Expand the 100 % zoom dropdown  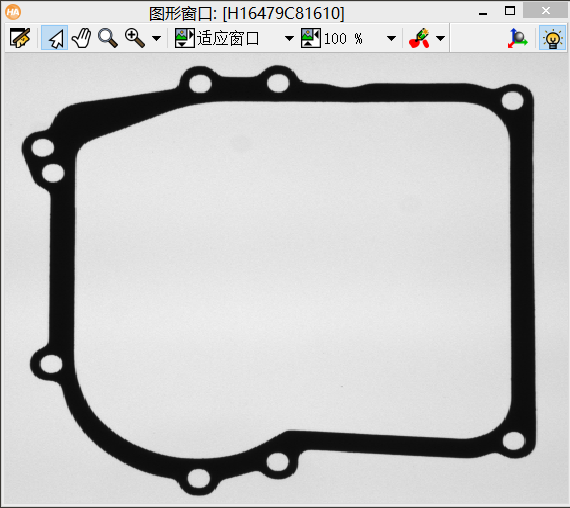point(391,38)
